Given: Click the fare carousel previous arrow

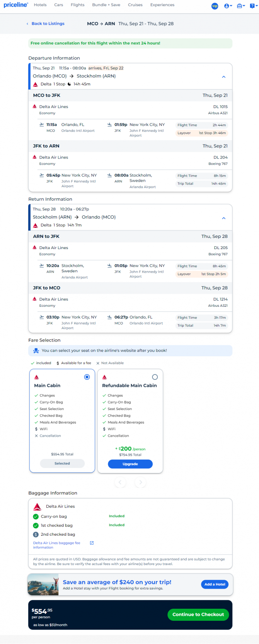Looking at the screenshot, I should point(120,482).
